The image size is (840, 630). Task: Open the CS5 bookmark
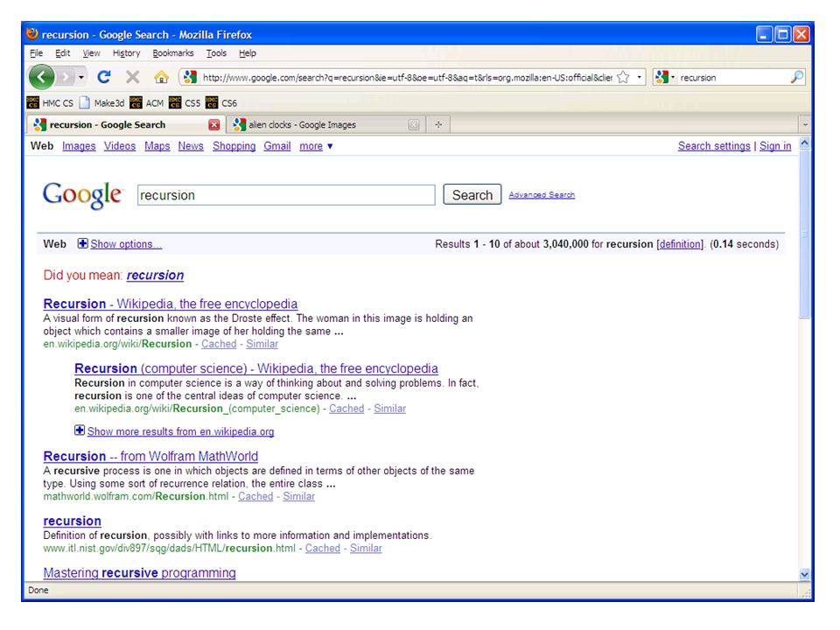185,103
